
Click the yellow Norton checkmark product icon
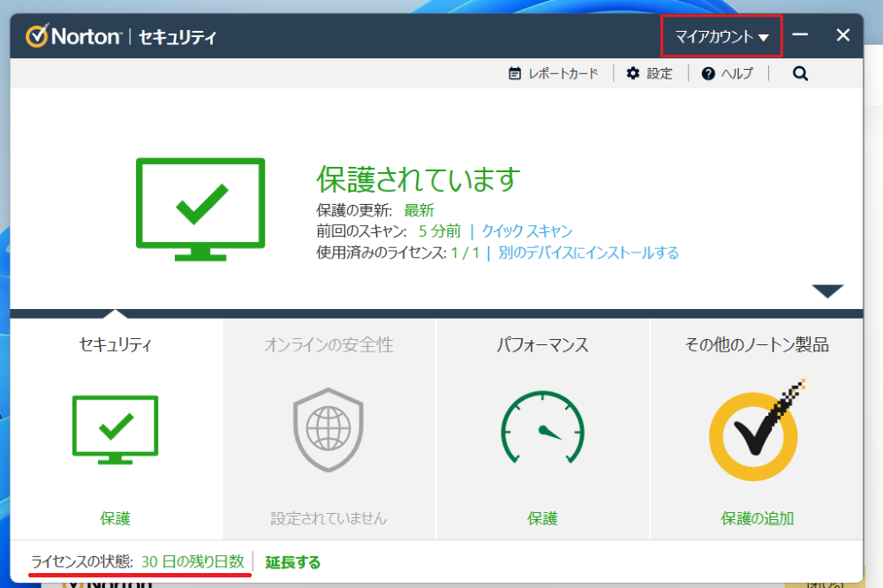coord(756,432)
